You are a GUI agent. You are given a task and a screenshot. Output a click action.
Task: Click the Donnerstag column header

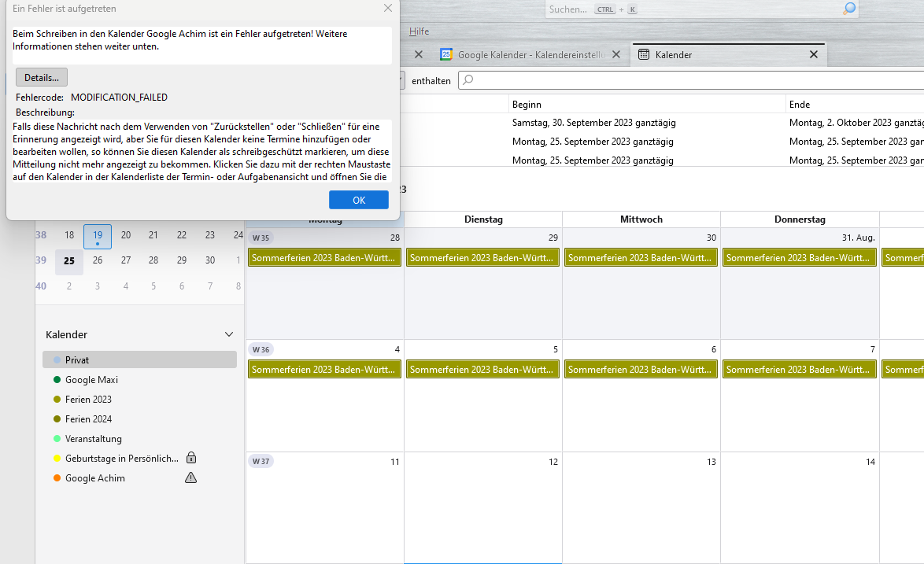[800, 219]
